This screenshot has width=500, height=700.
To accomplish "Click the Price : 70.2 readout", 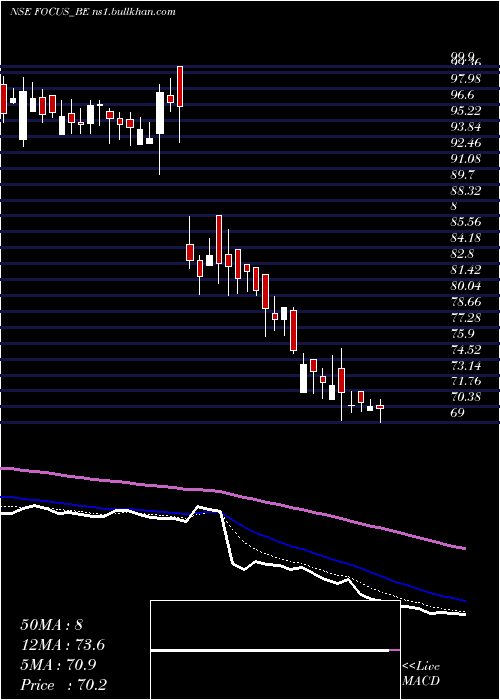I will point(63,685).
